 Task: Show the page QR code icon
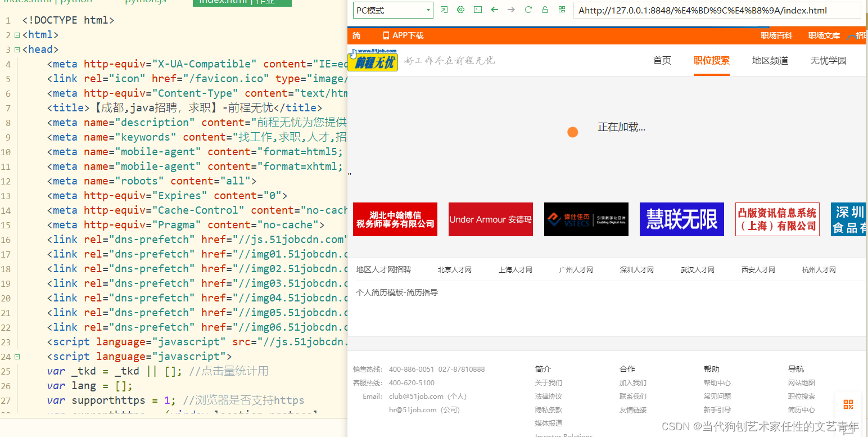click(562, 10)
